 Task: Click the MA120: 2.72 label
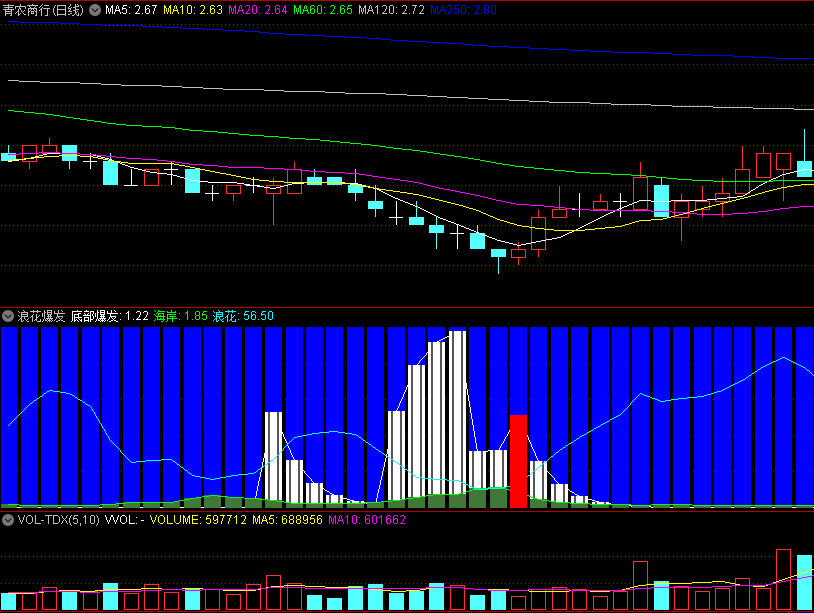(391, 10)
